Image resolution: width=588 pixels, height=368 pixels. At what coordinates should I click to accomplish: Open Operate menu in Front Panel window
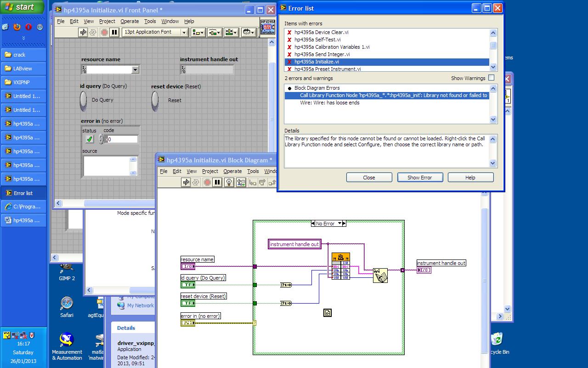130,21
